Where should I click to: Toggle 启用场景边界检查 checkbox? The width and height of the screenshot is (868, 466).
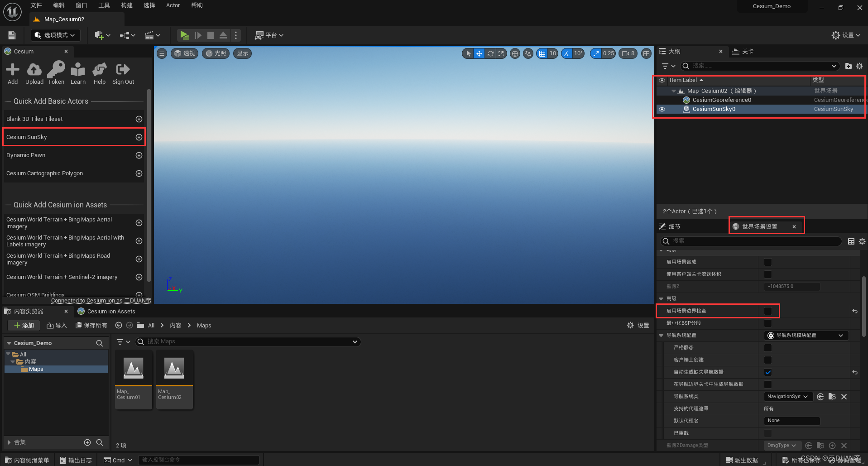click(x=768, y=311)
